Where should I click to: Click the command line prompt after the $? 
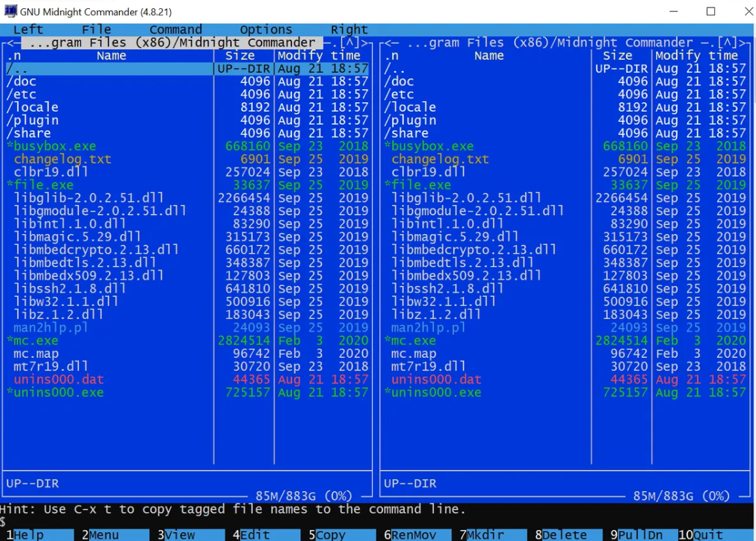click(x=381, y=522)
